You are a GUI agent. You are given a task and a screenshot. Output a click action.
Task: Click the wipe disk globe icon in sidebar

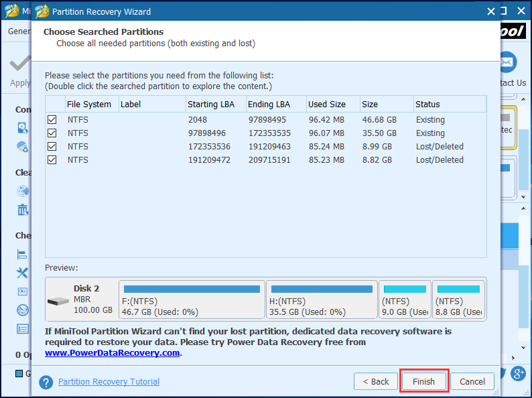pos(23,191)
